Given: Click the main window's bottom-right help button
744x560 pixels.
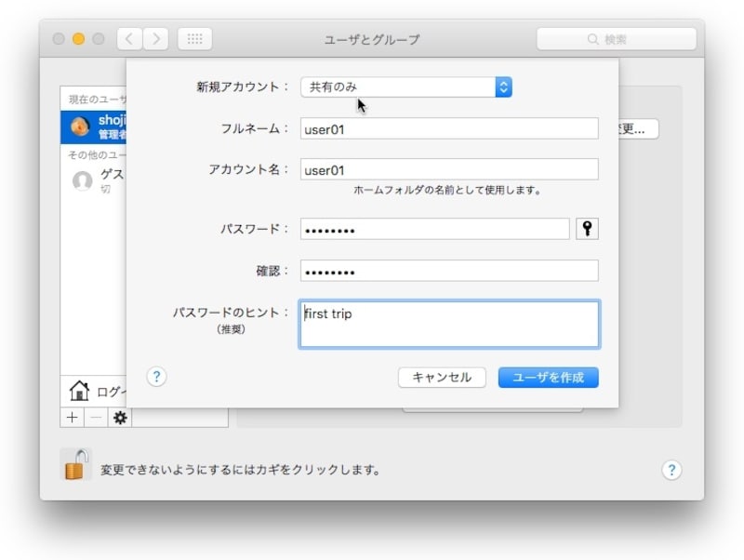Looking at the screenshot, I should (x=671, y=470).
